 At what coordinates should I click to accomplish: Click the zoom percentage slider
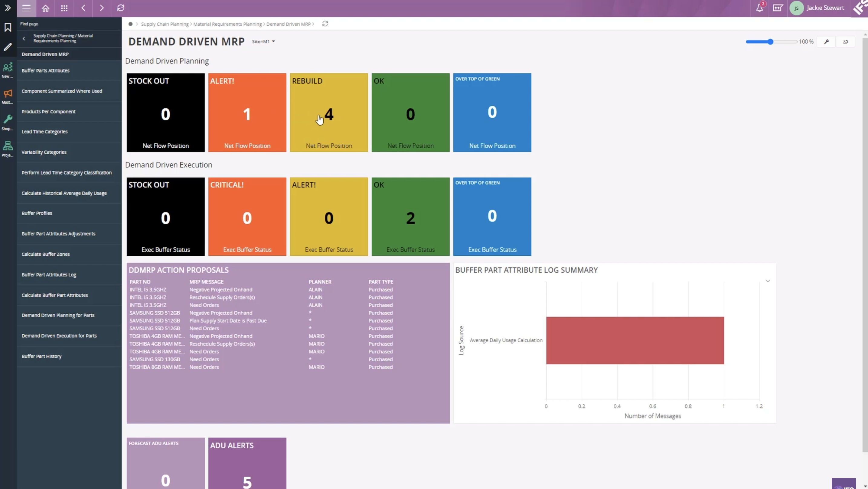771,42
